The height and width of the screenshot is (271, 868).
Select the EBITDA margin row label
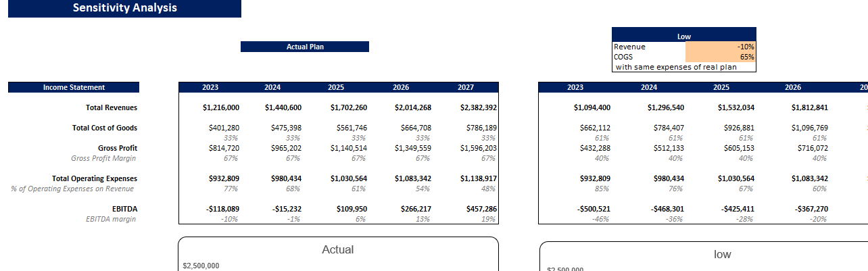click(111, 219)
